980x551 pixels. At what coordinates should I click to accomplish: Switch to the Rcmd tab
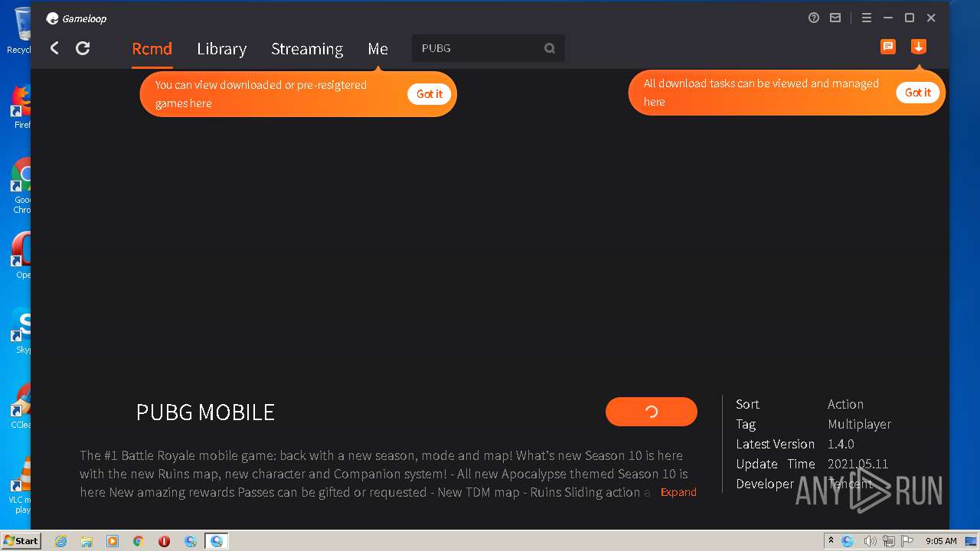152,48
